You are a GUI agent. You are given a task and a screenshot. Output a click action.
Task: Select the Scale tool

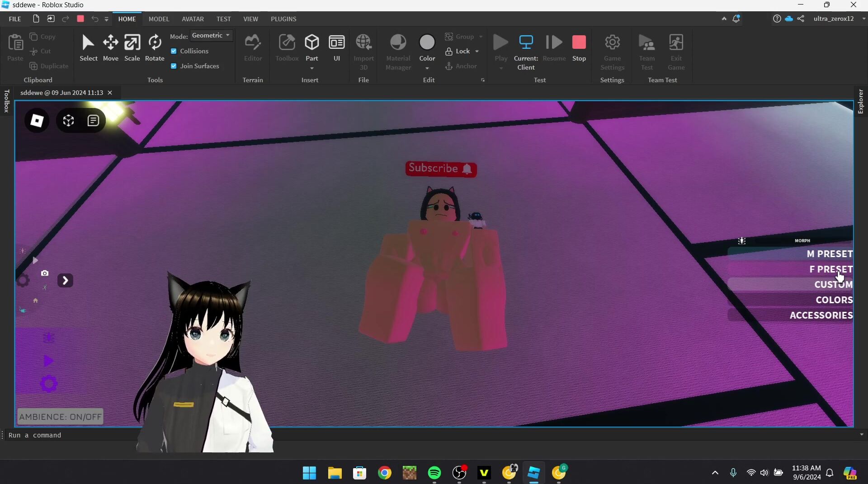(x=132, y=47)
